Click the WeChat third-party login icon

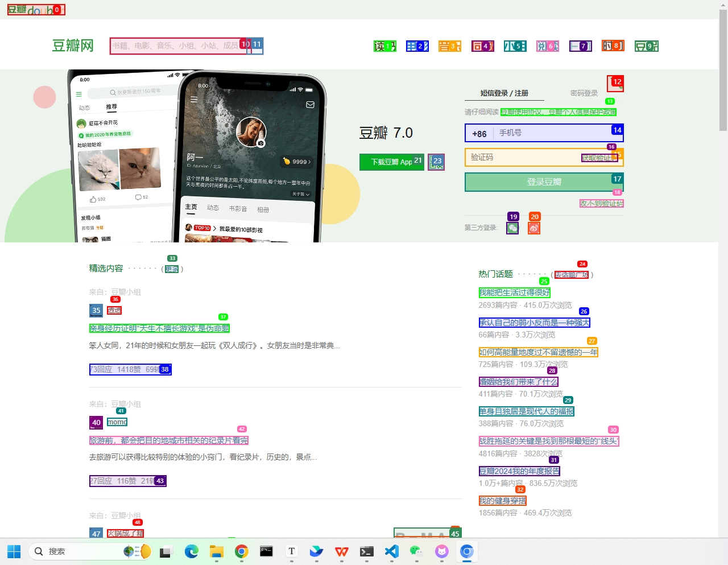(512, 228)
